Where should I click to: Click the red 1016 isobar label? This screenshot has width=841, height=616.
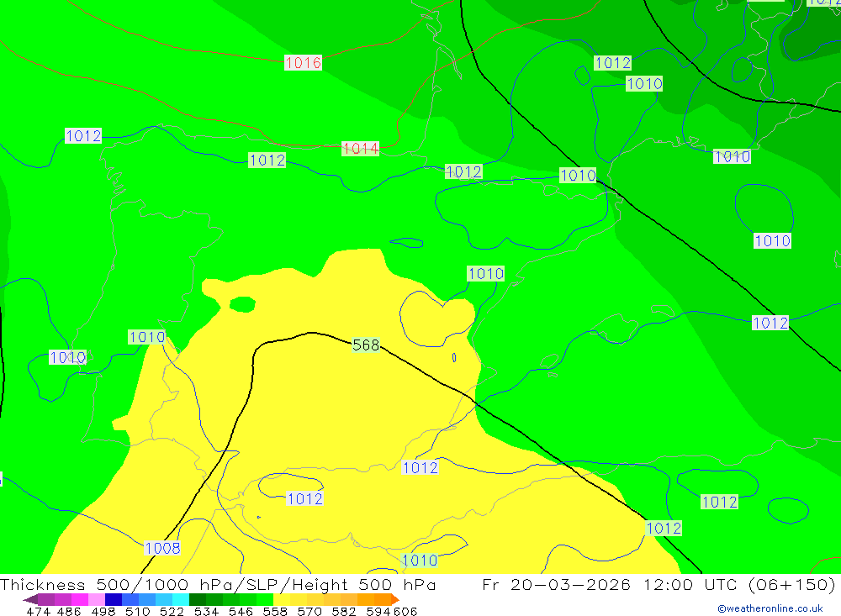(303, 63)
